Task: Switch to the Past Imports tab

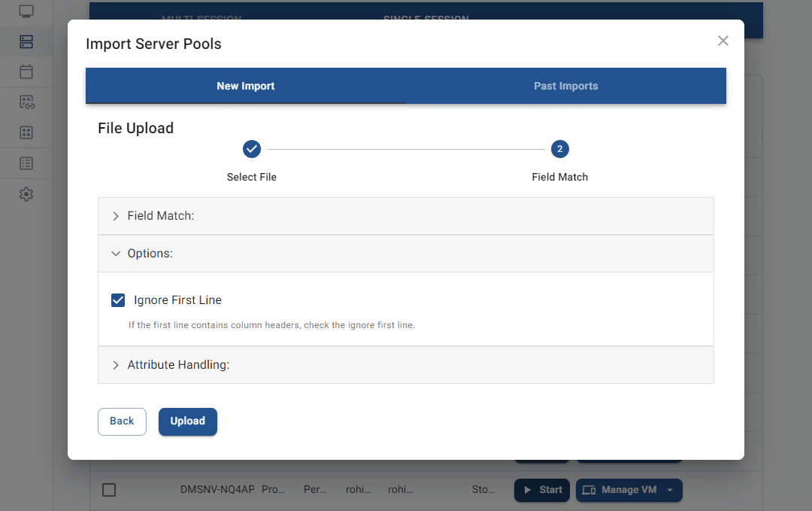Action: 565,86
